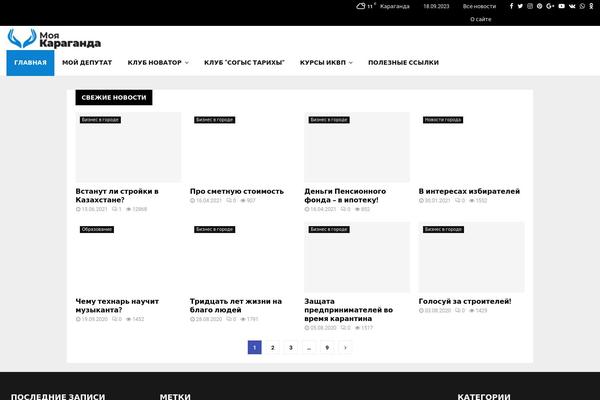This screenshot has width=600, height=400.
Task: Click the О сайте link
Action: tap(481, 19)
